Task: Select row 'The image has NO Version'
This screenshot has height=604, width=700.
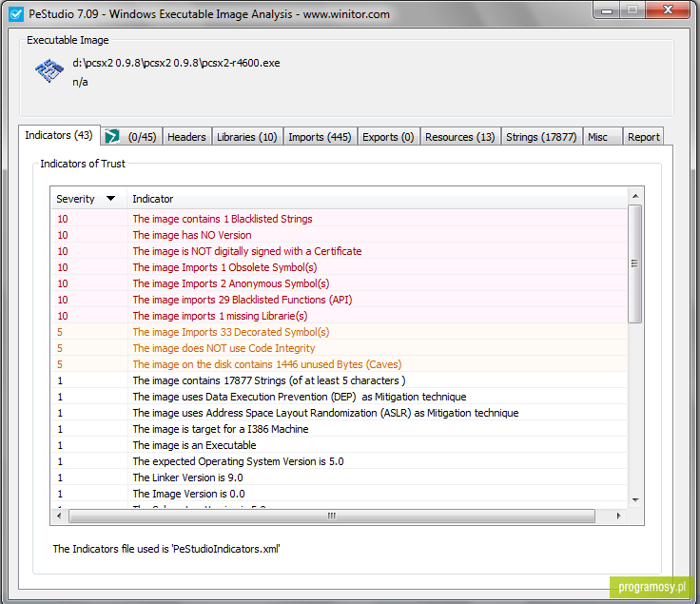Action: click(x=339, y=235)
